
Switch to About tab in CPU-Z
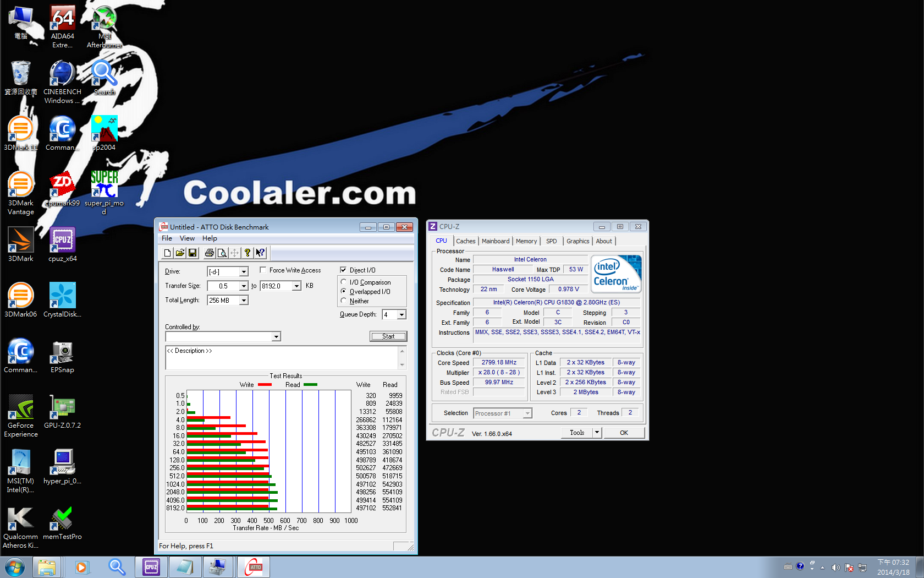[x=604, y=241]
